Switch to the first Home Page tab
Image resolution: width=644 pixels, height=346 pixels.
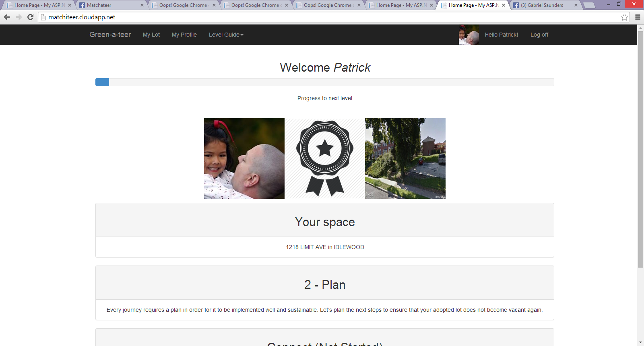point(38,5)
